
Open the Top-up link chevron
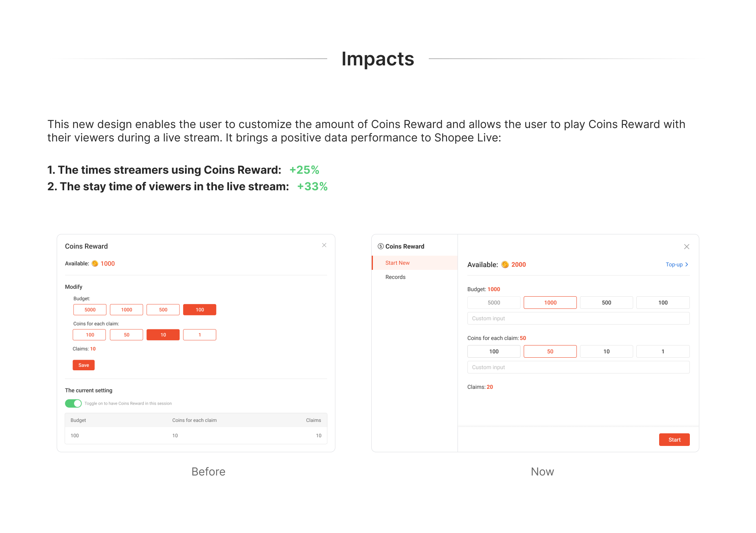coord(687,264)
